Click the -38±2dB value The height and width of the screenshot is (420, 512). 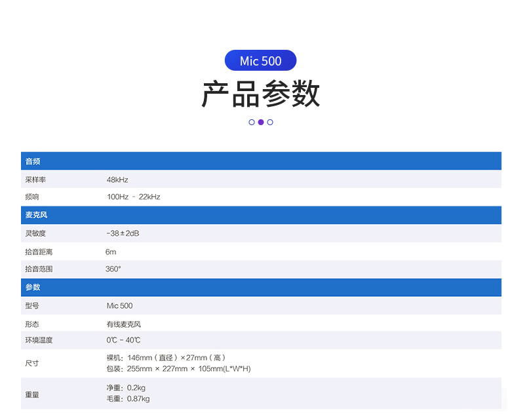coord(123,233)
